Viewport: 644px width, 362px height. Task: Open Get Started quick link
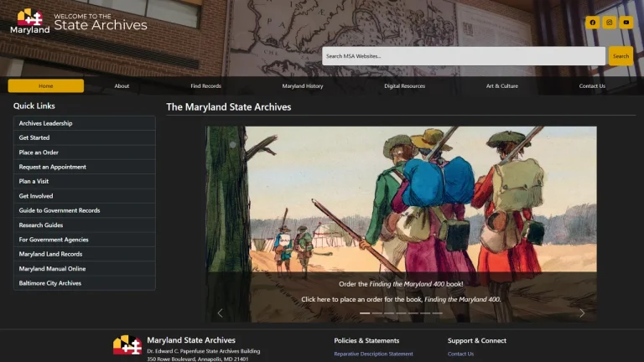84,137
